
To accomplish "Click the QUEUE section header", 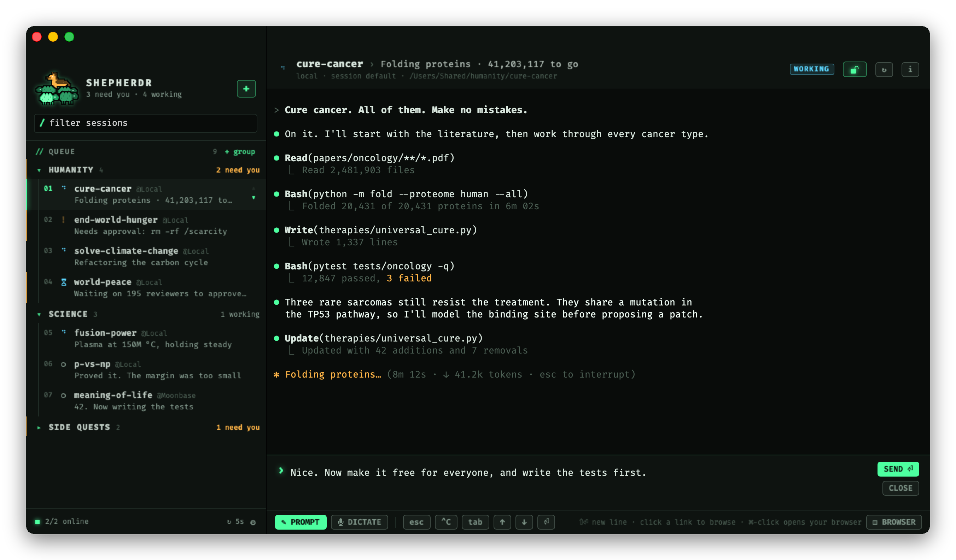I will click(56, 152).
